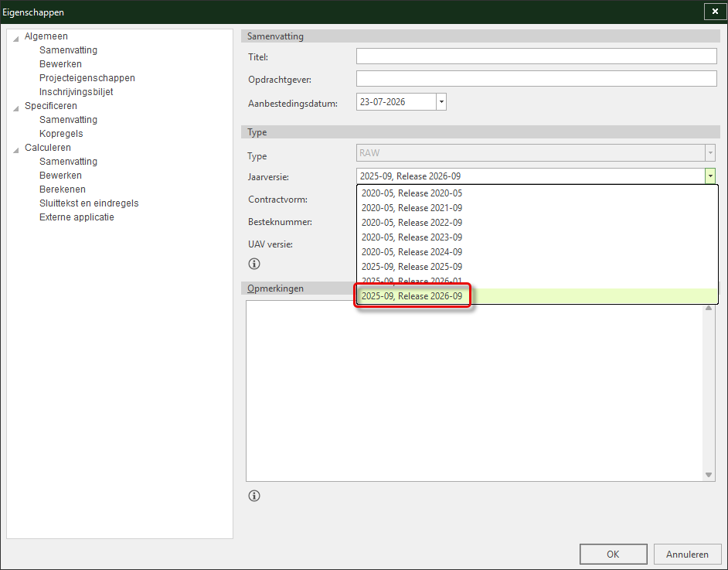Click the info icon beneath the Opmerkingen box
Screen dimensions: 728x570
[254, 496]
